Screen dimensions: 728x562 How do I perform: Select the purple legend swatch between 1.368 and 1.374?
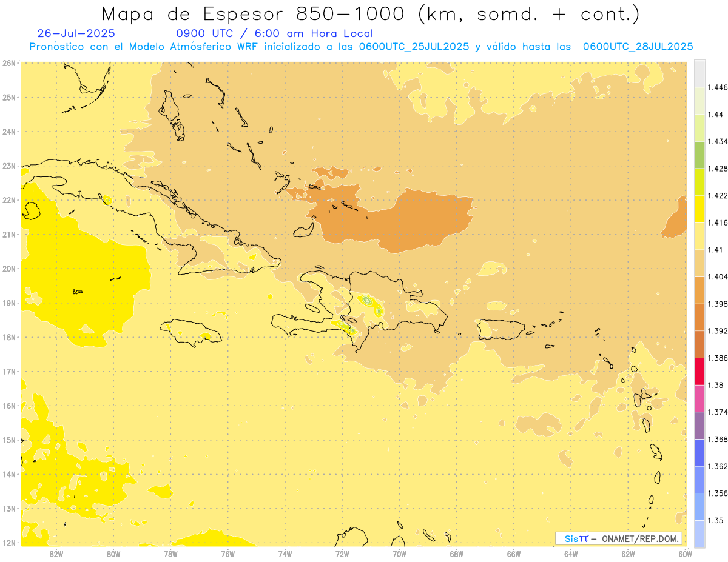699,426
